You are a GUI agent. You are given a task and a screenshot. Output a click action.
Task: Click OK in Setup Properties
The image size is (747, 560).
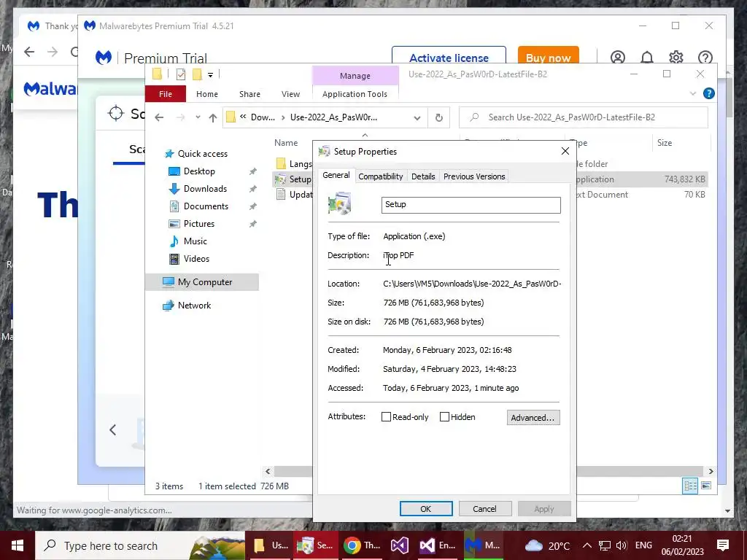coord(426,508)
